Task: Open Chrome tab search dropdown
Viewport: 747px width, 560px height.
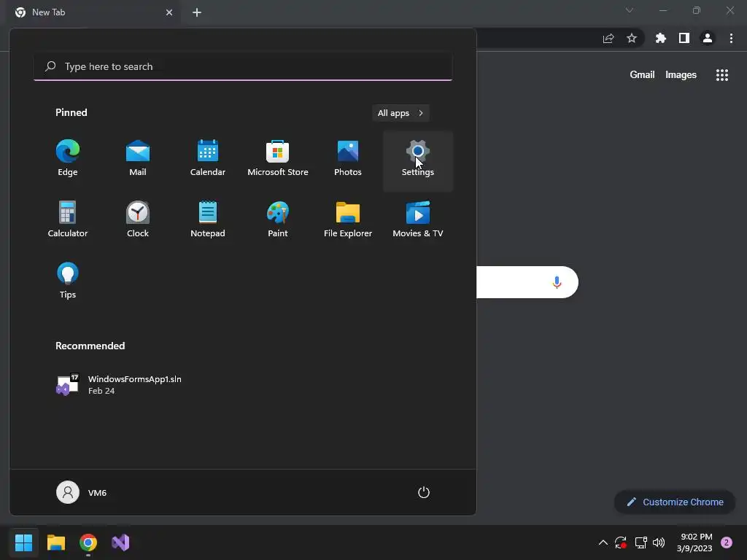Action: [630, 10]
